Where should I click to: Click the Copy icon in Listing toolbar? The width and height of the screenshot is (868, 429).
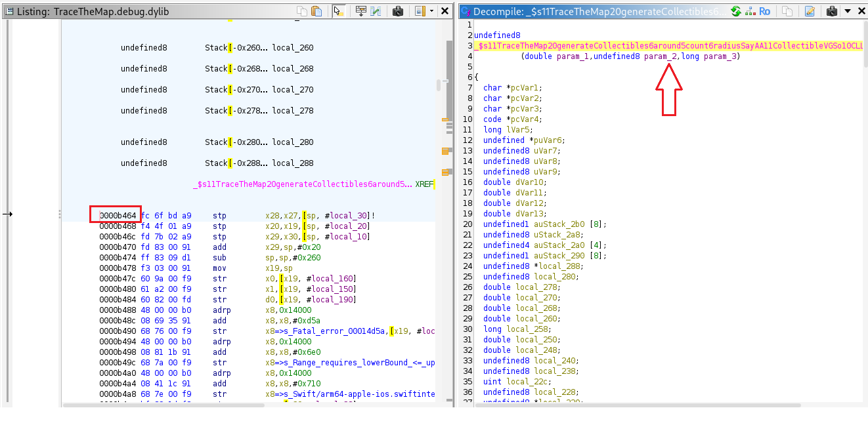302,11
